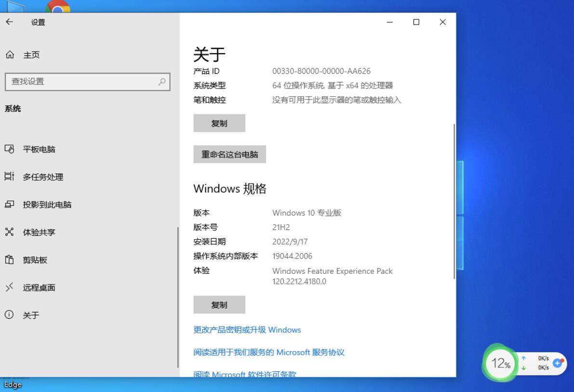Open Chrome icon on the desktop
The width and height of the screenshot is (574, 392).
point(58,6)
